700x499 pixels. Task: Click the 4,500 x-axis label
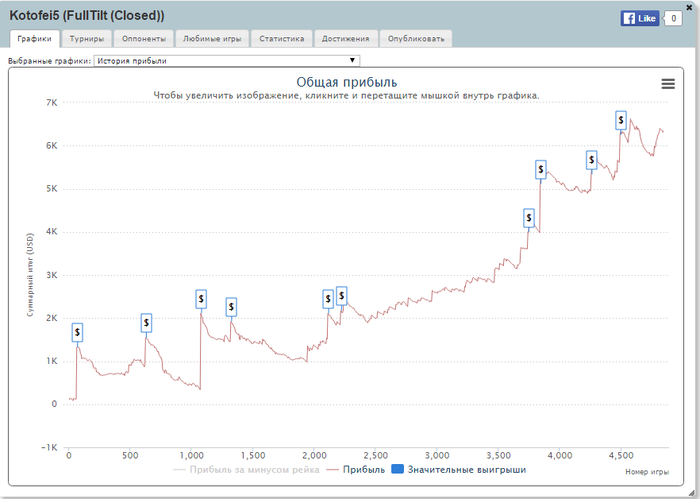pyautogui.click(x=621, y=456)
